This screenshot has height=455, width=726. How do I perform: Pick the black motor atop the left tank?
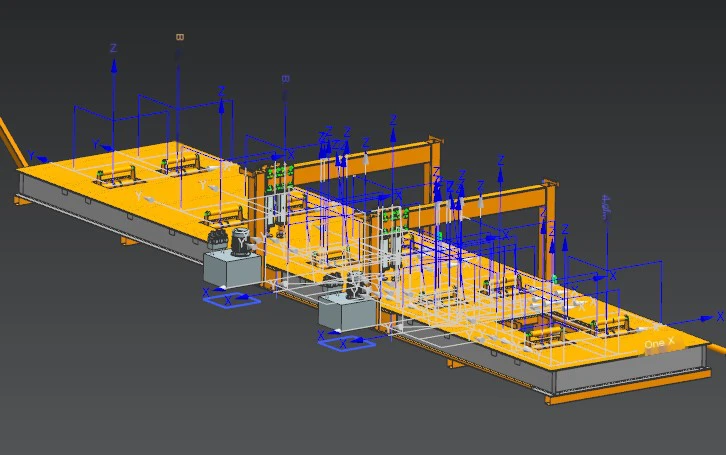[x=241, y=242]
